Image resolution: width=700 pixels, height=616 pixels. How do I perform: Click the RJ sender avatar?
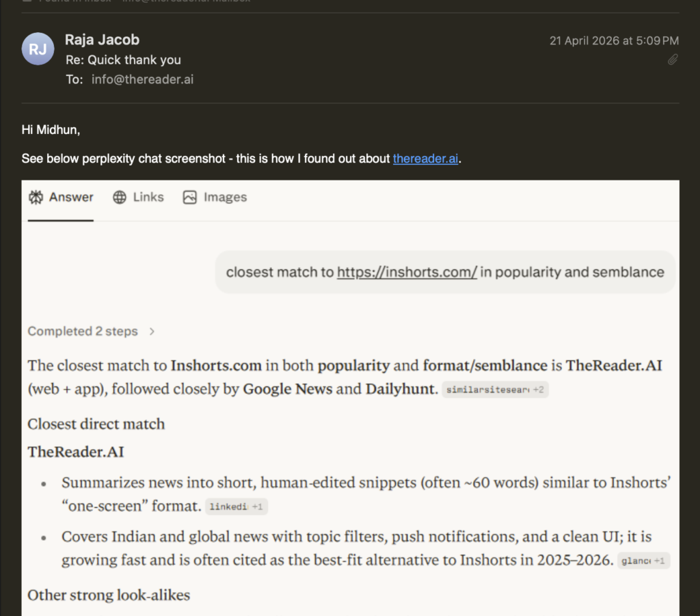click(x=38, y=49)
